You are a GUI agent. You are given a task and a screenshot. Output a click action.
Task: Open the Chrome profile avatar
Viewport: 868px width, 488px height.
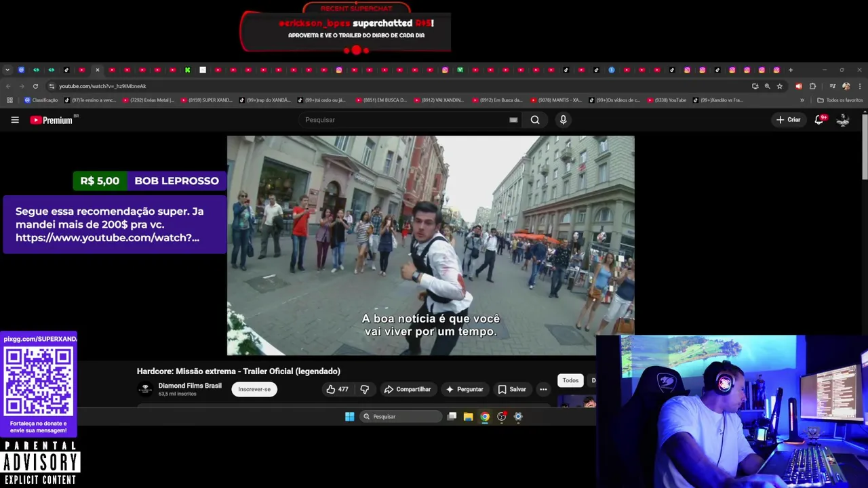pos(846,86)
